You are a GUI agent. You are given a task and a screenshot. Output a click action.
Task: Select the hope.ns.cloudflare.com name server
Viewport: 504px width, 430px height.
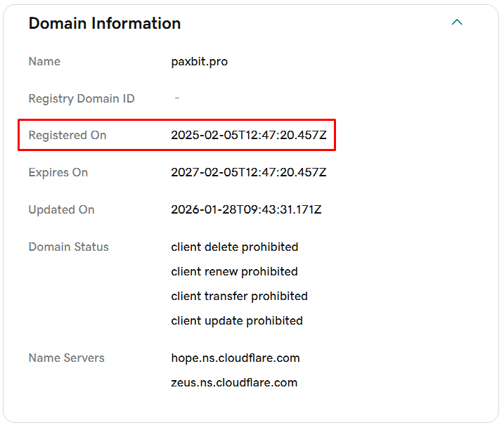(x=235, y=358)
